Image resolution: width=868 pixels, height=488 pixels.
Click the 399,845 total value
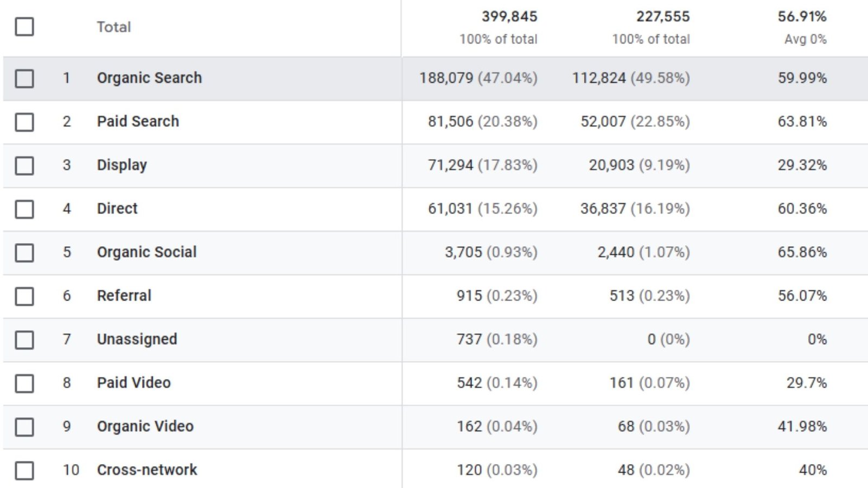509,17
